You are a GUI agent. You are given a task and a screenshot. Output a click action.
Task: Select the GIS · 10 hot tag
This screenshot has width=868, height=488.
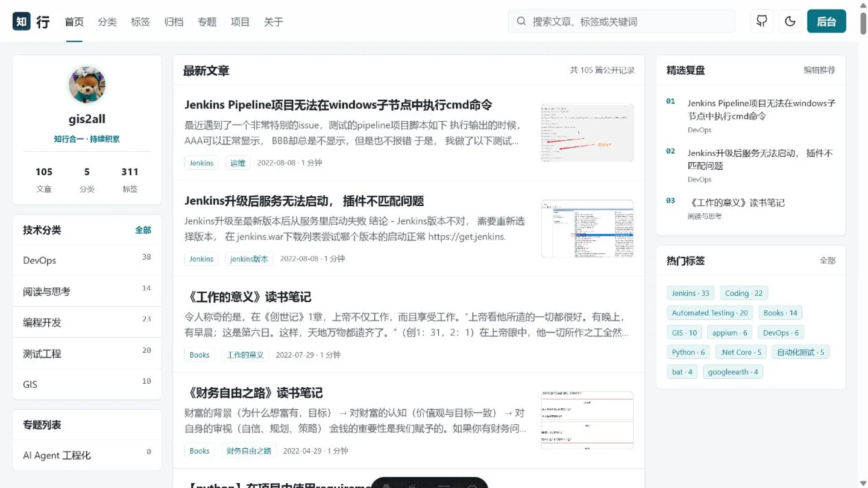[x=684, y=333]
